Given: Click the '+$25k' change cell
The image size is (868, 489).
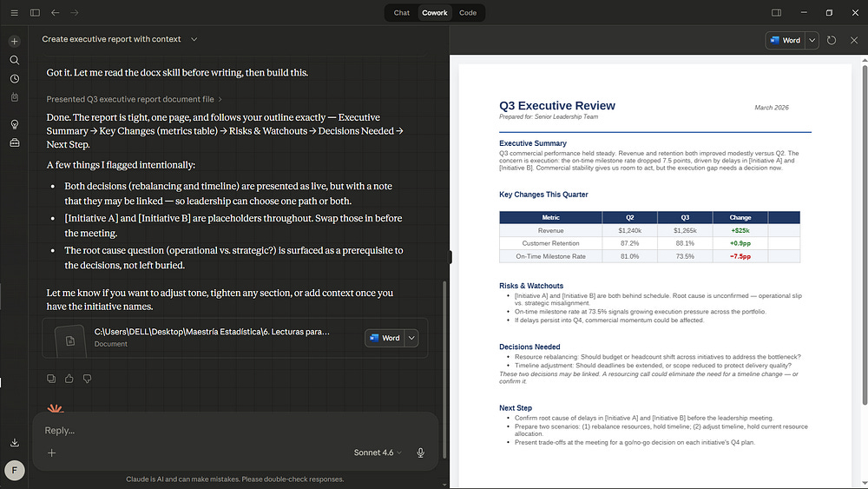Looking at the screenshot, I should (x=740, y=230).
